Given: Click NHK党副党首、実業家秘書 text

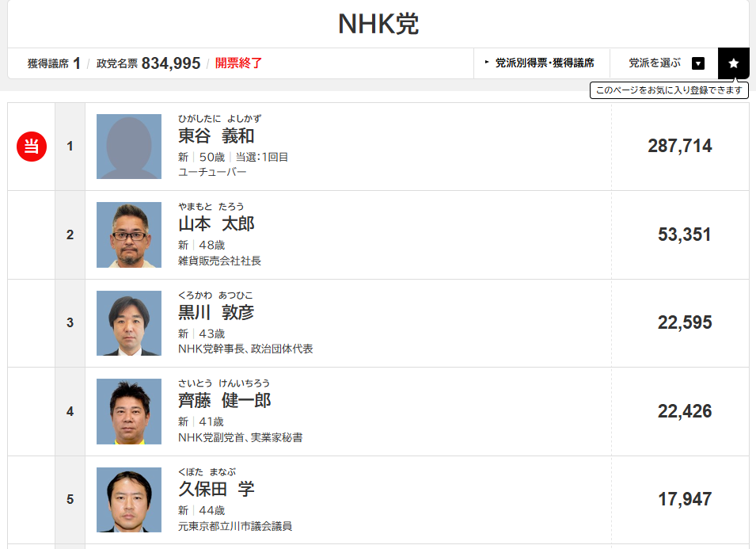Looking at the screenshot, I should (x=240, y=437).
